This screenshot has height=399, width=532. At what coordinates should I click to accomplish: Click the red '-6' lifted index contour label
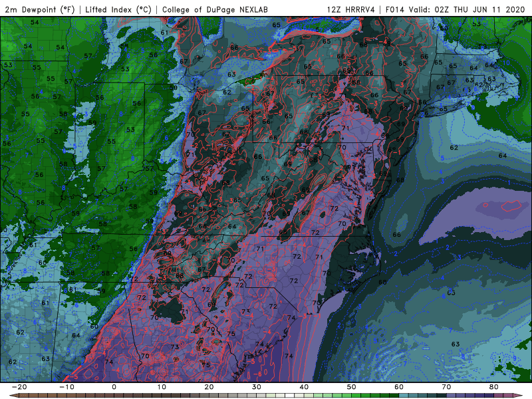258,374
